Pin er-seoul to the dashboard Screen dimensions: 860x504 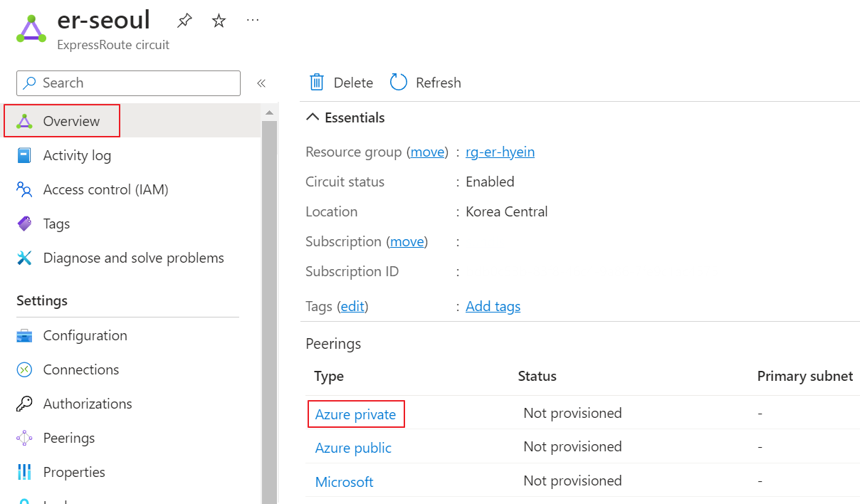pyautogui.click(x=184, y=21)
